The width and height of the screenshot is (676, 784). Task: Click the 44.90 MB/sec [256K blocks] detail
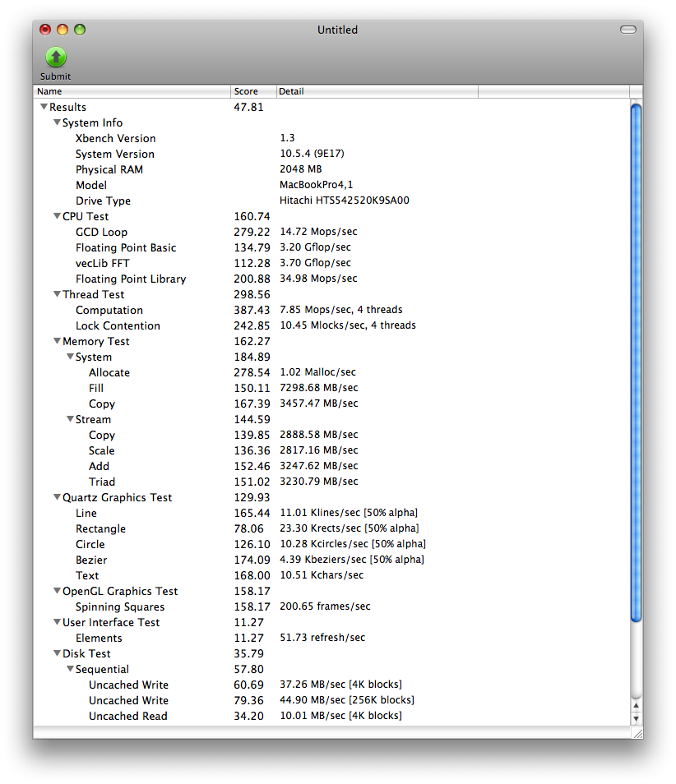[x=347, y=700]
